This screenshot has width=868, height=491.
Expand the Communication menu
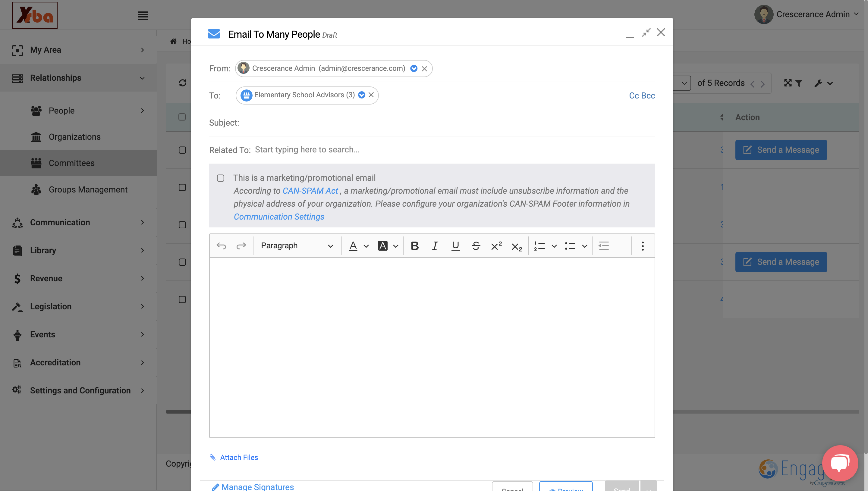78,222
